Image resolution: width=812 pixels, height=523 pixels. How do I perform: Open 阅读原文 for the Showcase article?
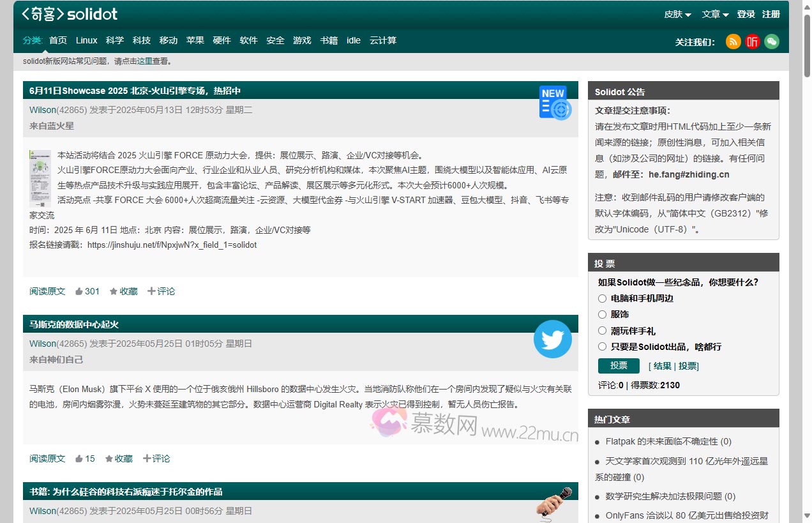pyautogui.click(x=47, y=291)
